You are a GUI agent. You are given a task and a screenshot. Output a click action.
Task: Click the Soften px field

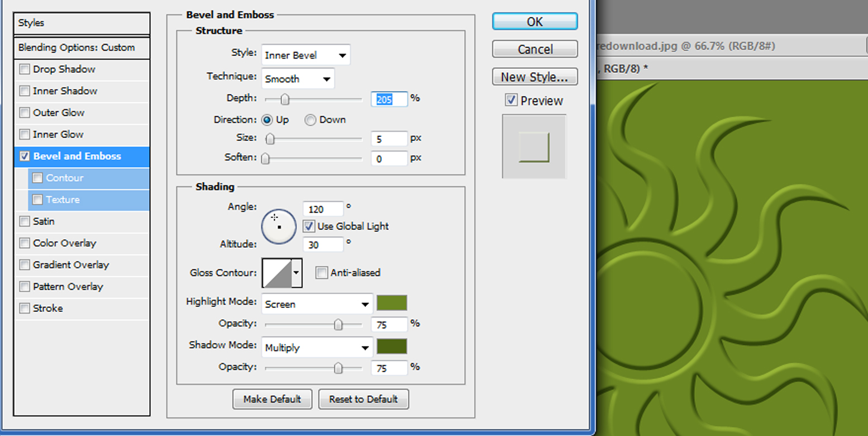(x=389, y=159)
